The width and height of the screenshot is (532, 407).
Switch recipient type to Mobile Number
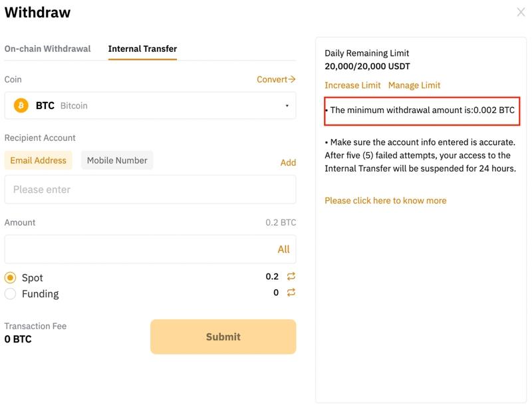coord(117,160)
